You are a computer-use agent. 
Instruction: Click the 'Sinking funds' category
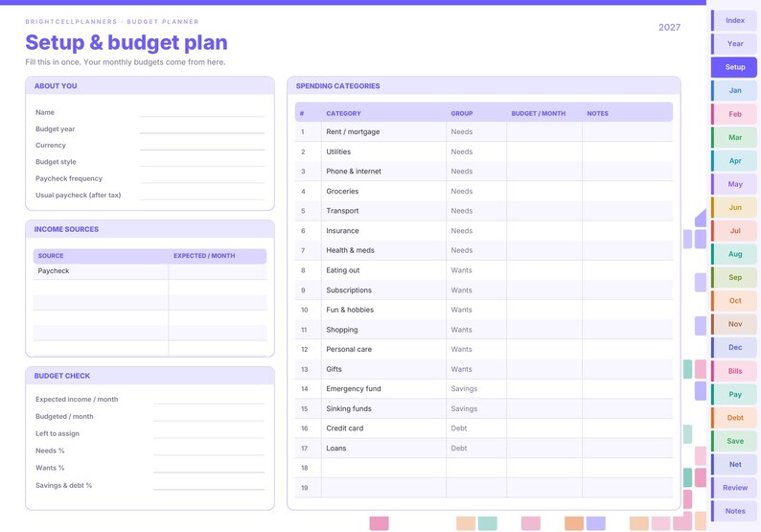(383, 408)
